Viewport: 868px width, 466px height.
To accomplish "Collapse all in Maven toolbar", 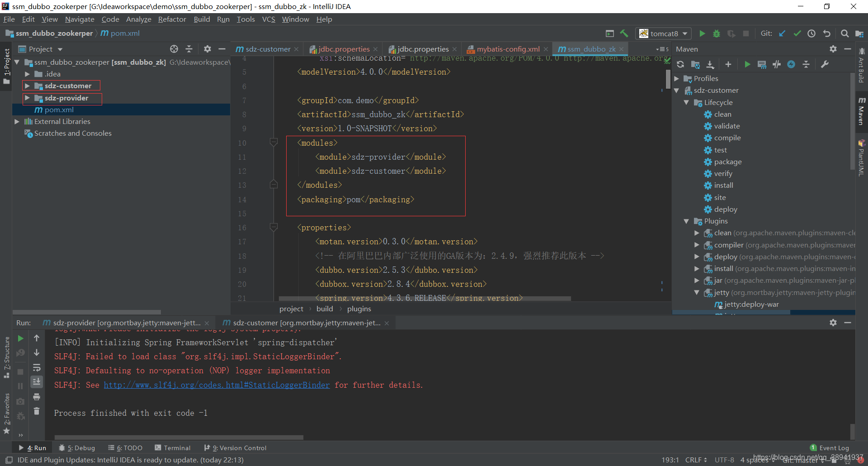I will point(806,64).
